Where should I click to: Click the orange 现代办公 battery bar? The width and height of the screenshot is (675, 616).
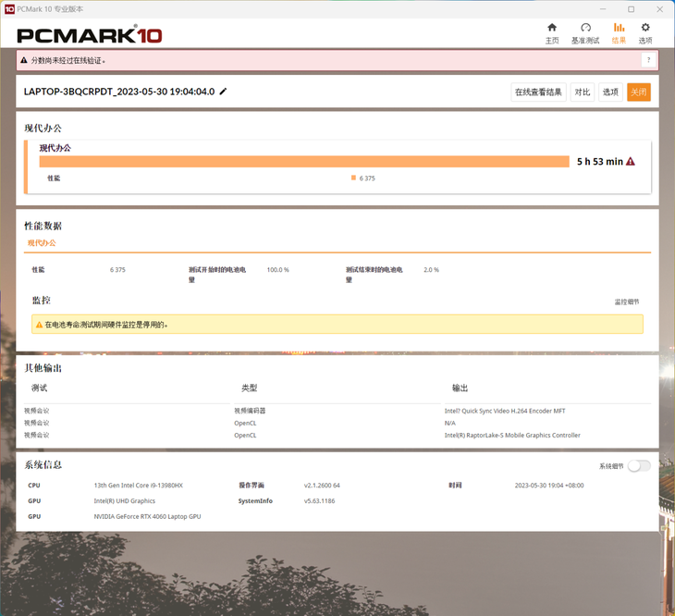coord(304,162)
